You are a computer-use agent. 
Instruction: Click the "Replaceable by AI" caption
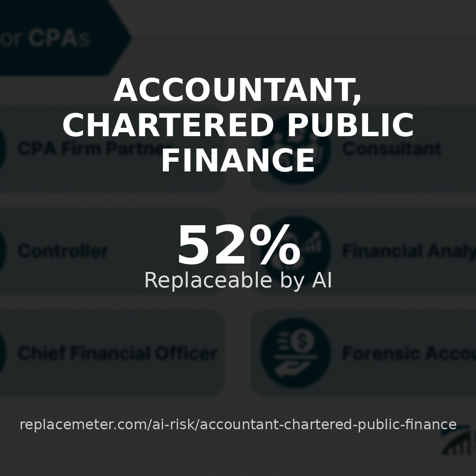tap(238, 280)
